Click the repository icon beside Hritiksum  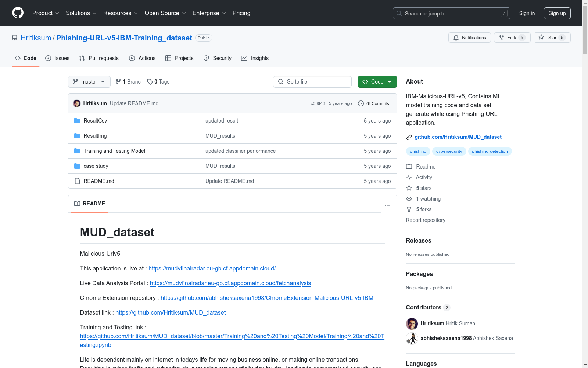[x=15, y=38]
